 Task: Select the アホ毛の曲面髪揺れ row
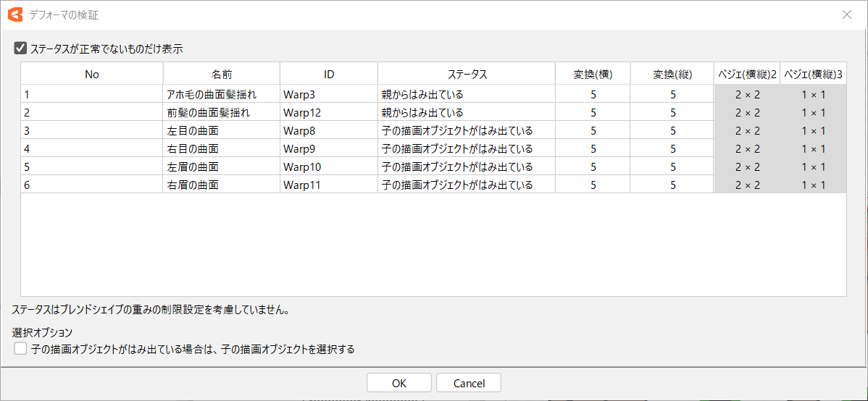[212, 94]
